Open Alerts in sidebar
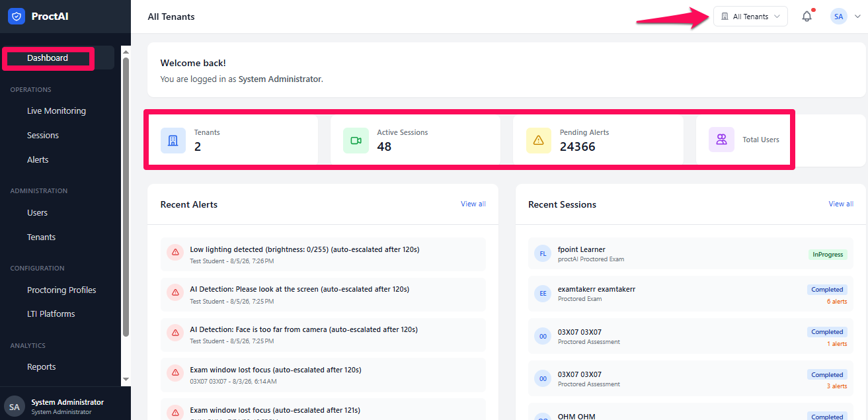The image size is (868, 420). [x=38, y=160]
